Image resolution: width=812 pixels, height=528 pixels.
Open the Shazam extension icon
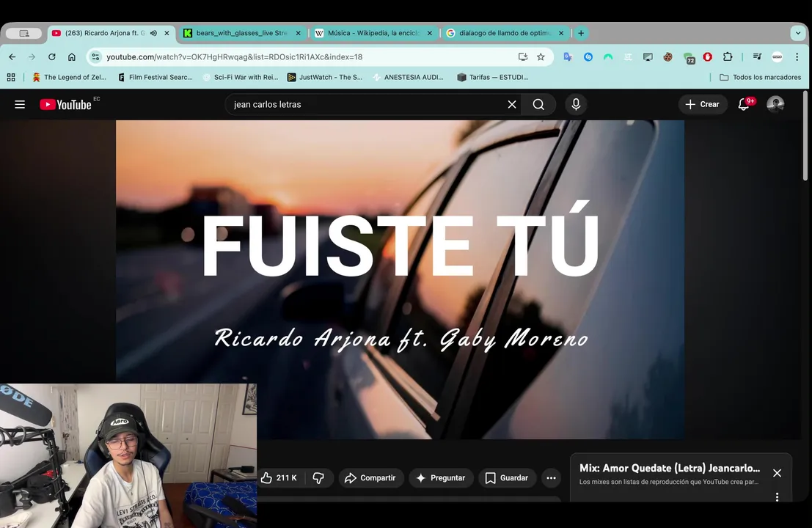pyautogui.click(x=588, y=57)
